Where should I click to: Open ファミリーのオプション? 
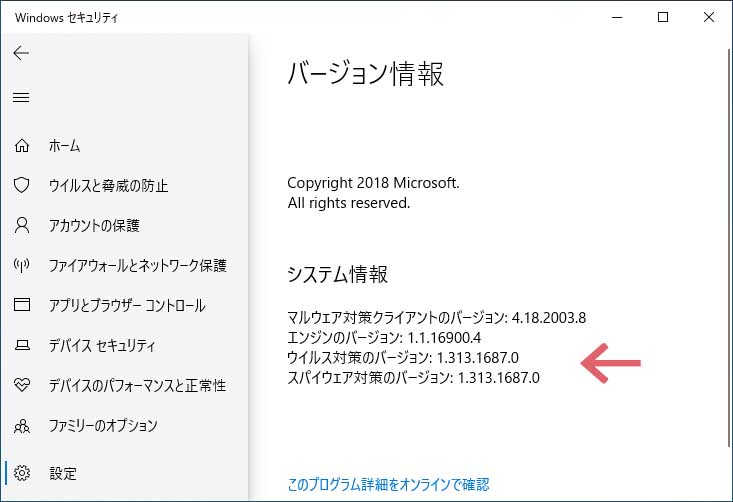pos(103,425)
